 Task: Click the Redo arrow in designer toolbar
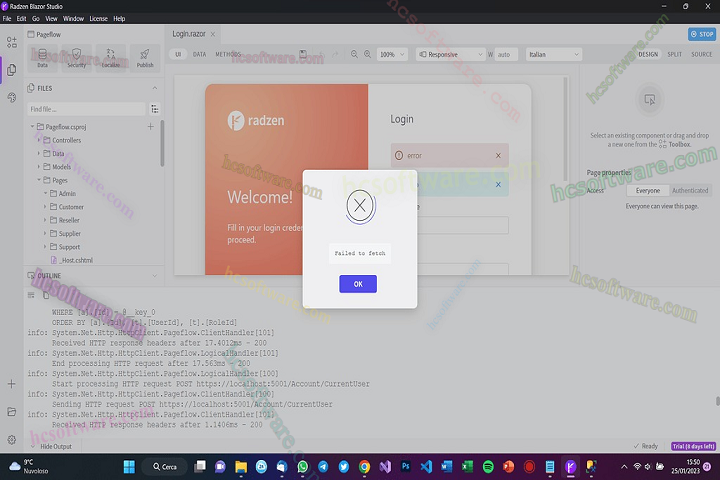pyautogui.click(x=335, y=54)
